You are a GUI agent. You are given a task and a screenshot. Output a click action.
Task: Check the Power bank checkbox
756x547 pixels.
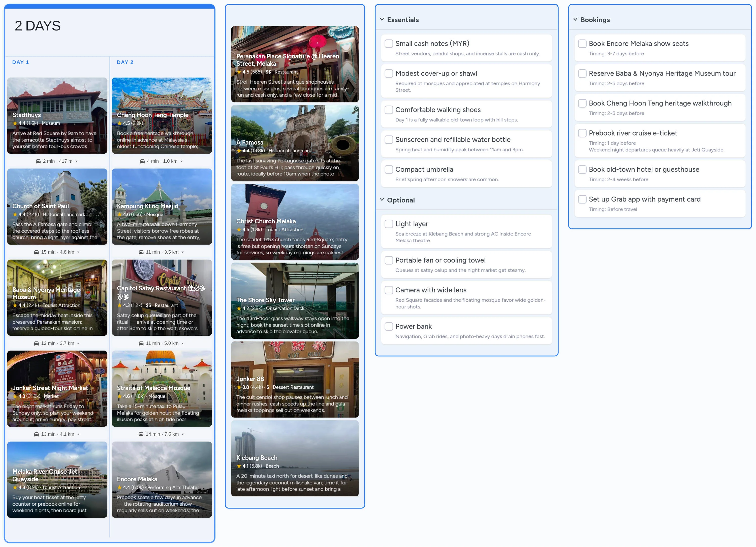pos(389,326)
